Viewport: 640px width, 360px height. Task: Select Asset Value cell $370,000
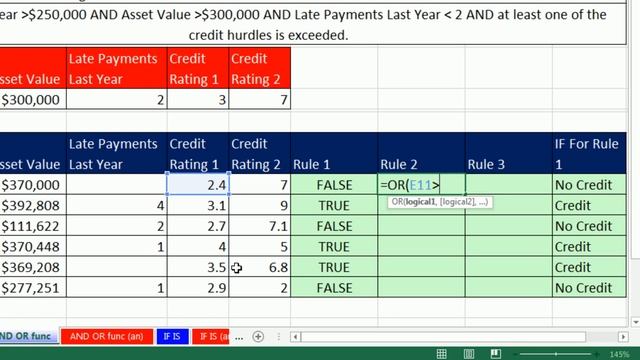pos(33,185)
